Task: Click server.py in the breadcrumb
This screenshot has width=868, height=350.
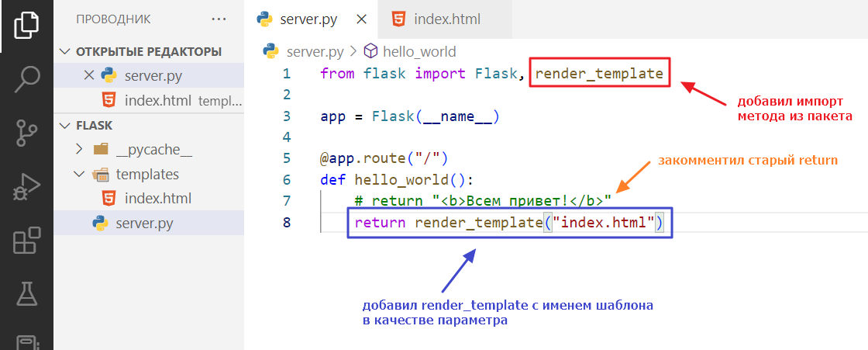Action: pos(315,52)
